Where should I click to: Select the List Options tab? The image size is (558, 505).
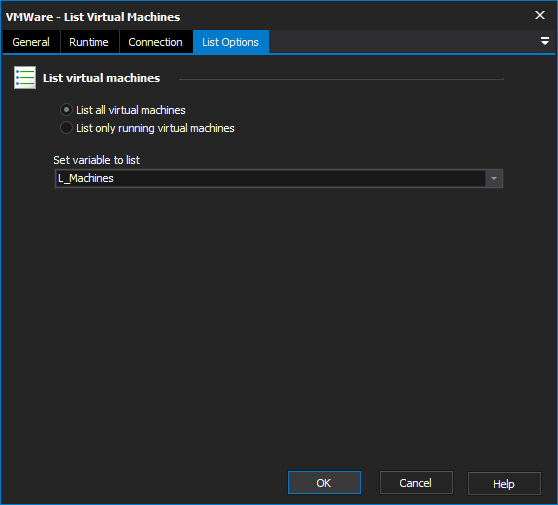[x=231, y=42]
